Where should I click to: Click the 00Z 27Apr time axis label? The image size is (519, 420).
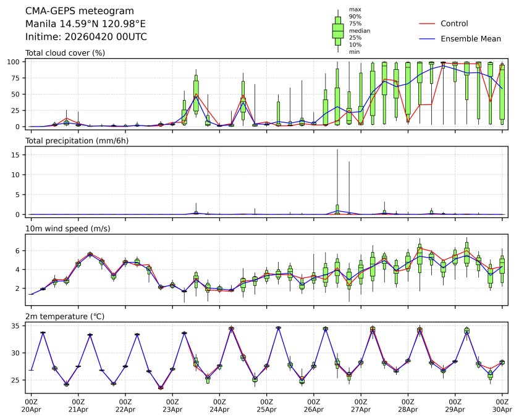361,405
